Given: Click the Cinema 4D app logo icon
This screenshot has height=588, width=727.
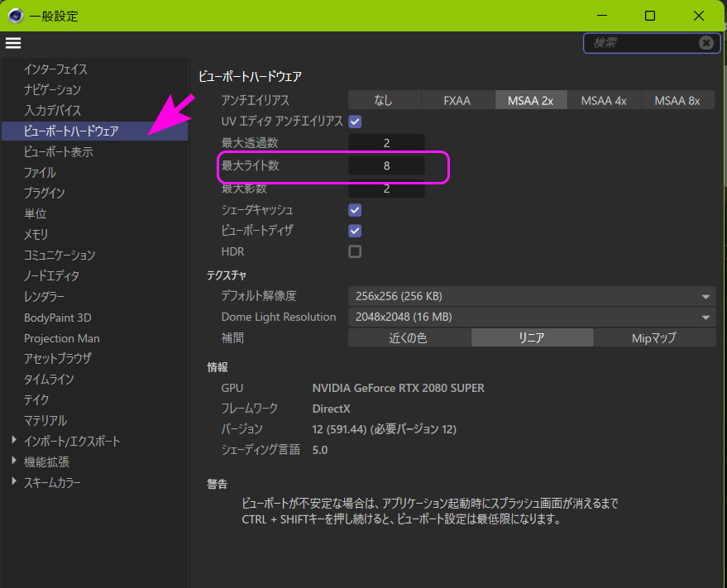Looking at the screenshot, I should click(15, 16).
